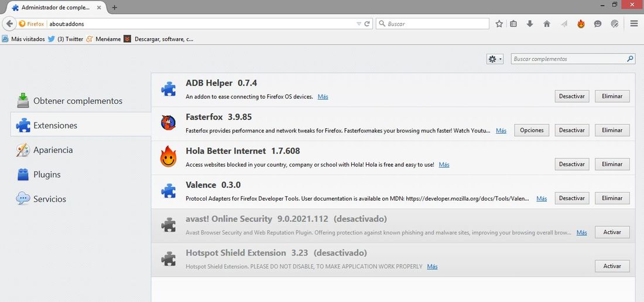Activate Hotspot Shield Extension
The height and width of the screenshot is (302, 644).
click(x=612, y=266)
